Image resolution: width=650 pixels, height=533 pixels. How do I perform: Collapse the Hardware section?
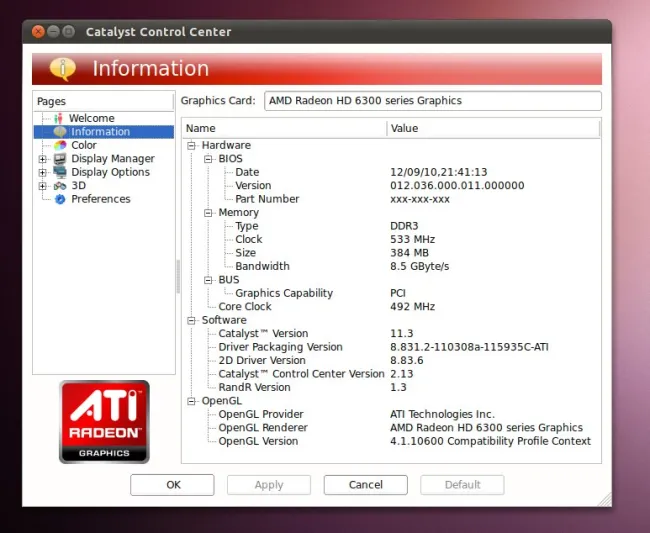(x=191, y=145)
